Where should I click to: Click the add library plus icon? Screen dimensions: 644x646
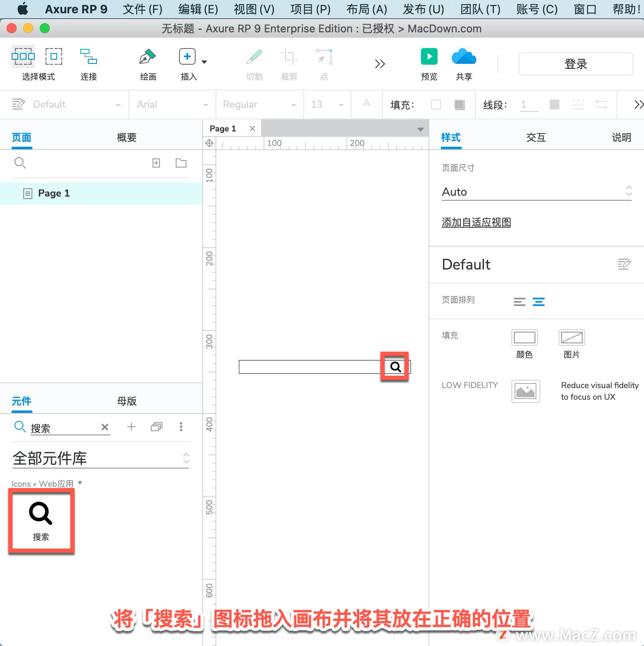click(x=131, y=427)
